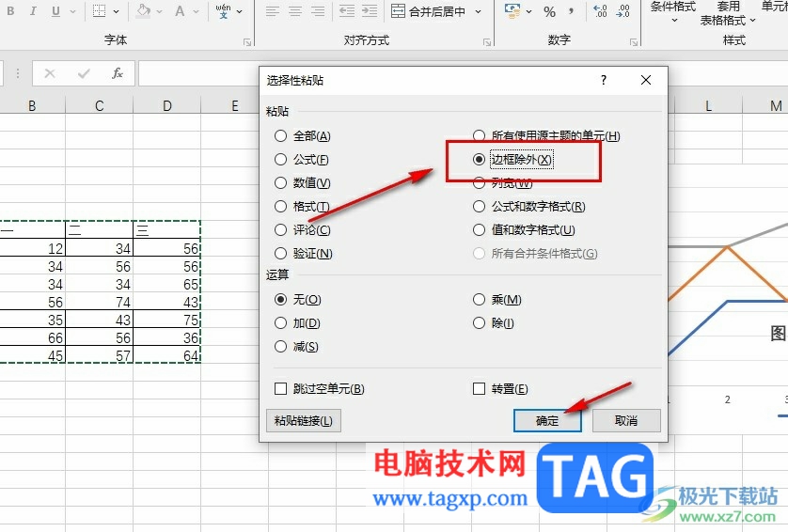Select 公式(F) paste option

click(302, 159)
